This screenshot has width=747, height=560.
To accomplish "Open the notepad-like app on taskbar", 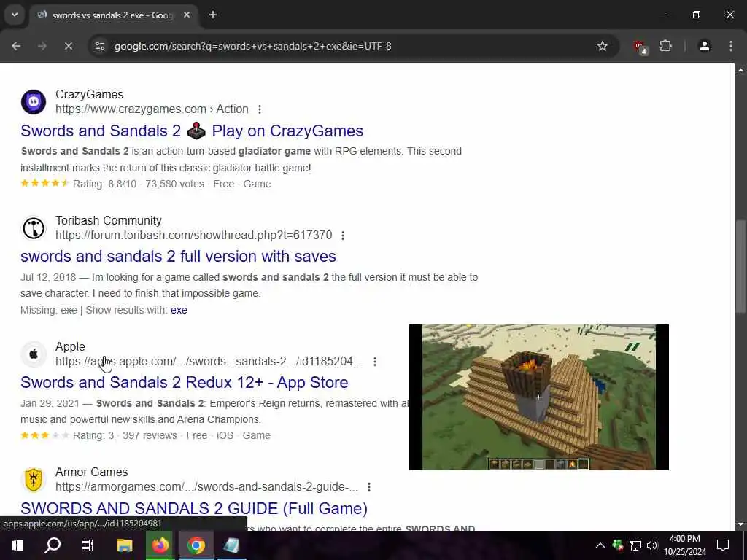I will pyautogui.click(x=231, y=545).
